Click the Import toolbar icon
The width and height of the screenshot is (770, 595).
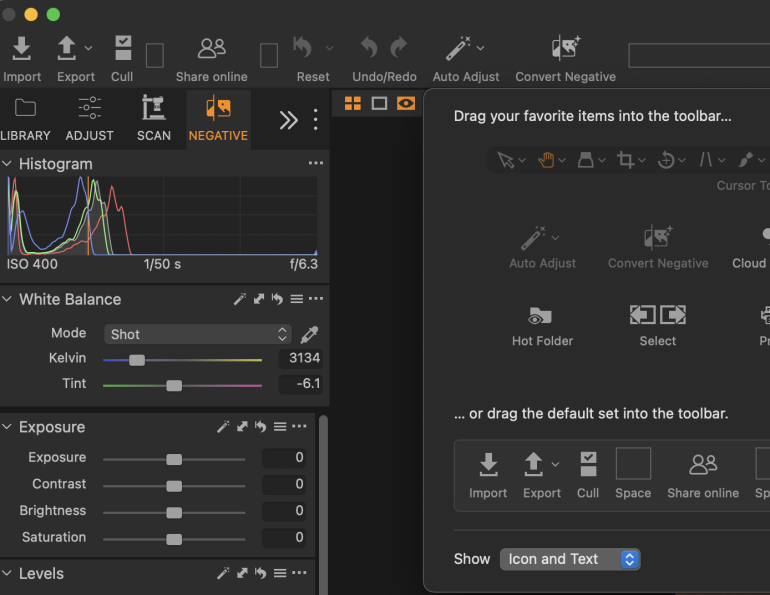point(22,48)
